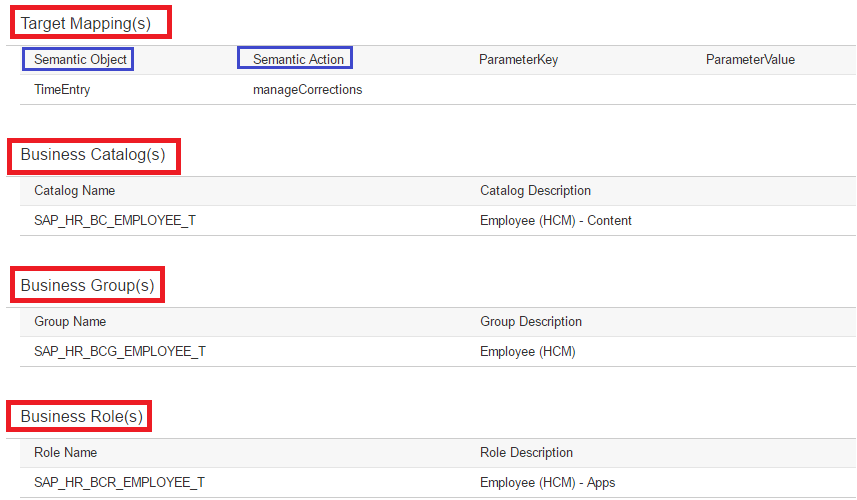Select the Employee (HCM) - Apps description
Viewport: 857px width, 500px height.
point(548,483)
